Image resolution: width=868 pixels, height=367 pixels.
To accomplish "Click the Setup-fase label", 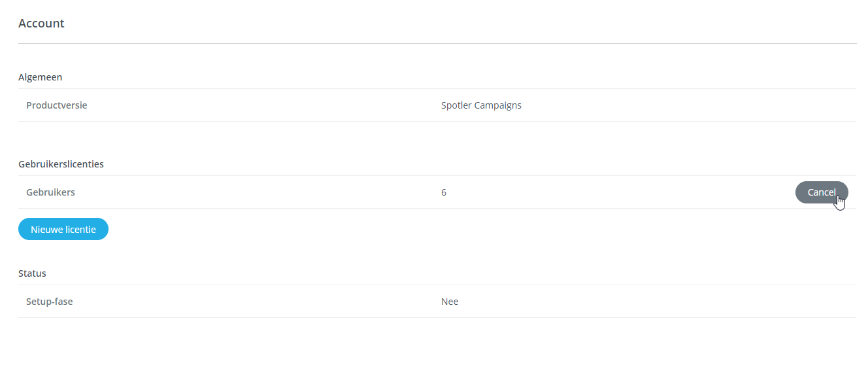I will coord(50,302).
